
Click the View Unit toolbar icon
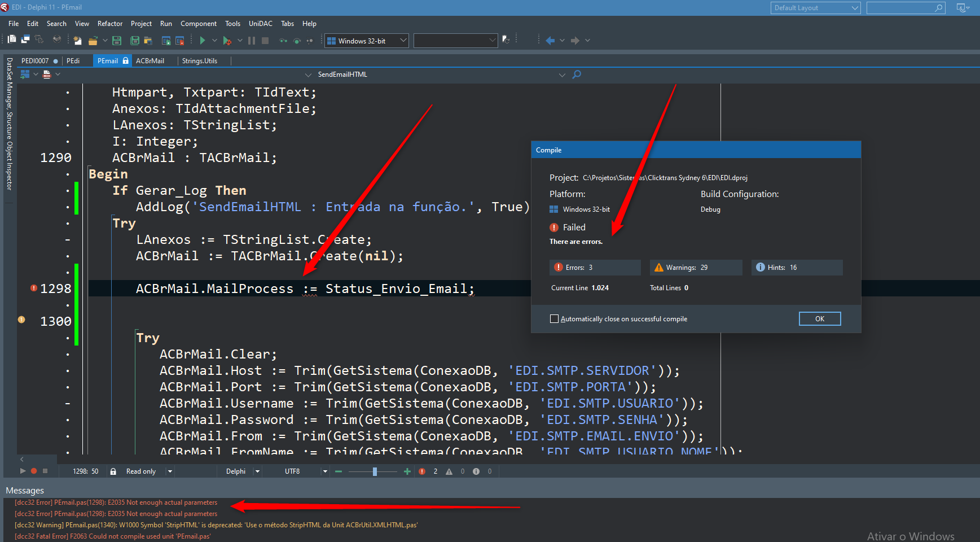[12, 39]
